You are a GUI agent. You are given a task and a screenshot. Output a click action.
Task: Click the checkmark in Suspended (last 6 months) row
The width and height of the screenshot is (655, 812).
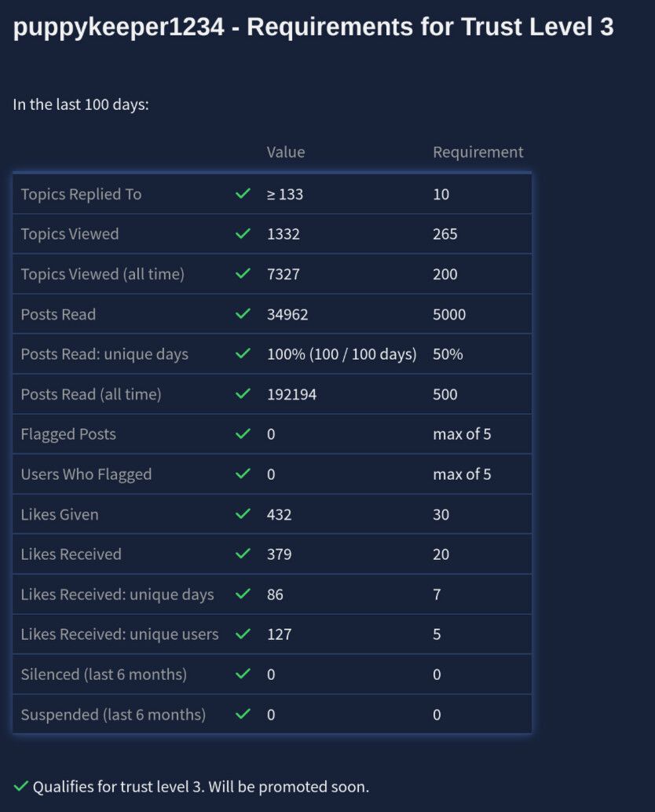[243, 715]
